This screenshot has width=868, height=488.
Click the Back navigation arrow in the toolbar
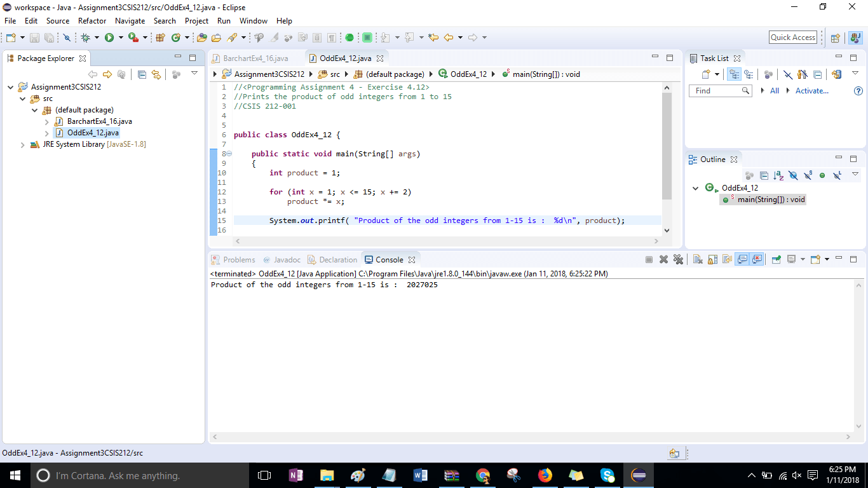coord(449,37)
